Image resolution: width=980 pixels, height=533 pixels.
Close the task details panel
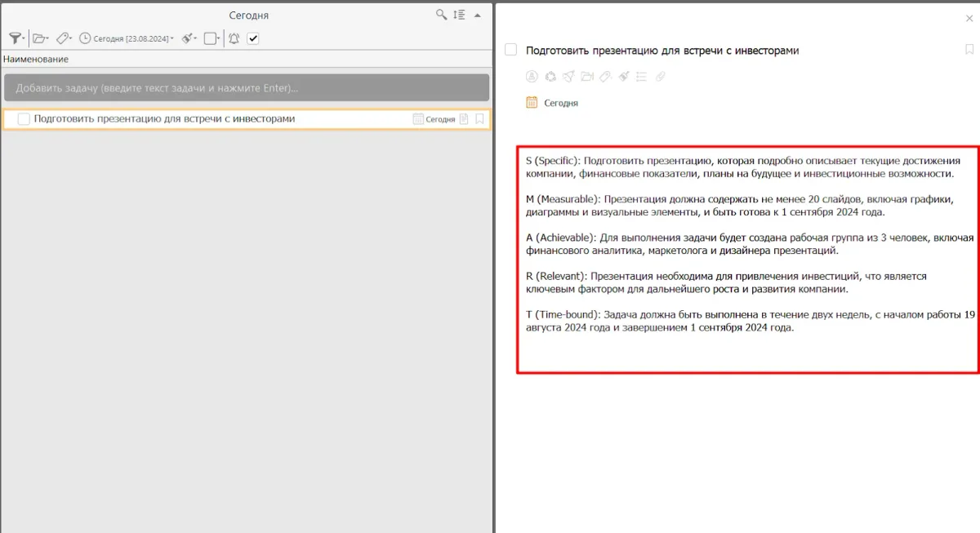coord(969,17)
